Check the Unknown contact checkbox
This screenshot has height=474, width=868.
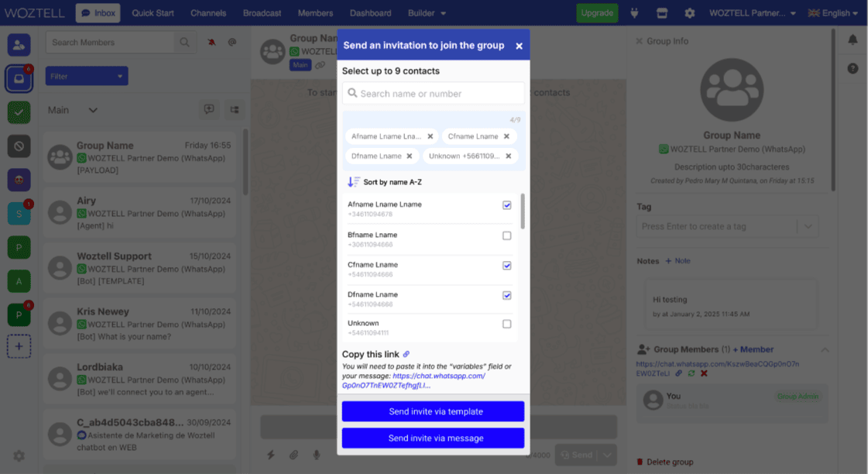(507, 324)
